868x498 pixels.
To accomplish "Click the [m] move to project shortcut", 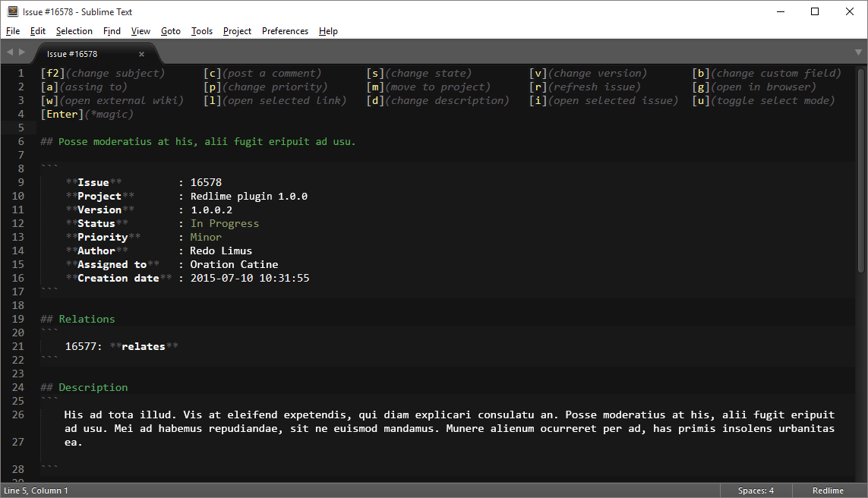I will (428, 87).
